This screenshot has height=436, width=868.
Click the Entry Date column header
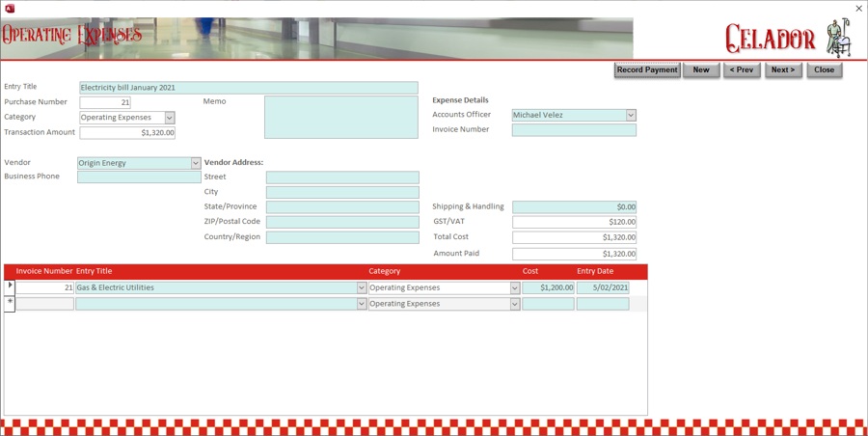595,271
